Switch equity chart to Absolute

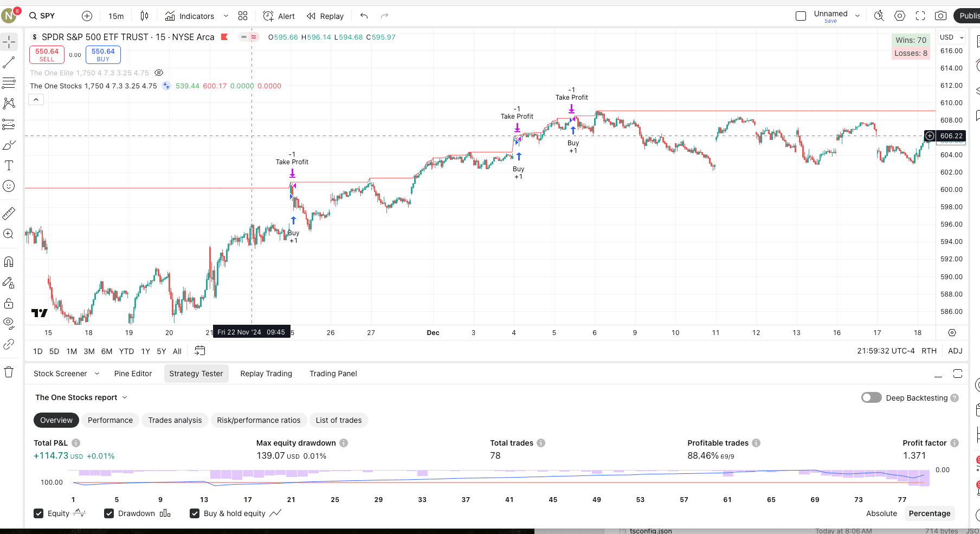(x=881, y=513)
